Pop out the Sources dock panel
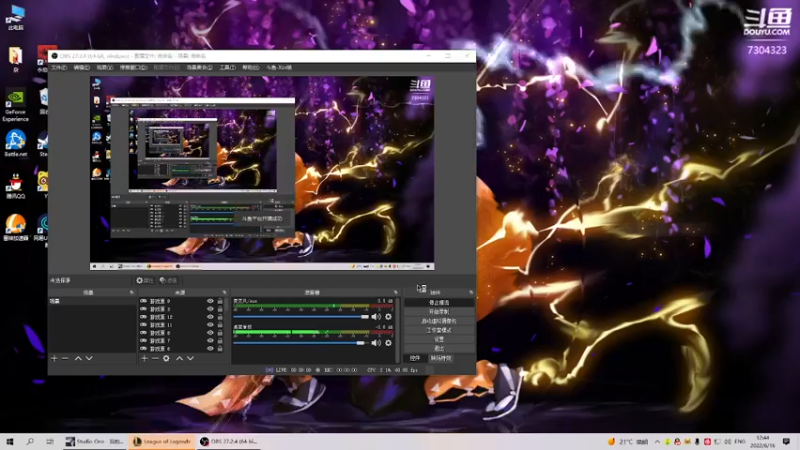This screenshot has width=800, height=450. click(224, 292)
